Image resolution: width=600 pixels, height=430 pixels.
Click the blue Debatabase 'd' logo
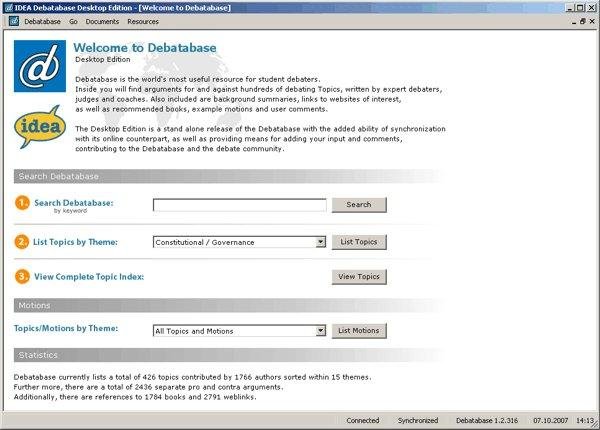click(x=40, y=66)
